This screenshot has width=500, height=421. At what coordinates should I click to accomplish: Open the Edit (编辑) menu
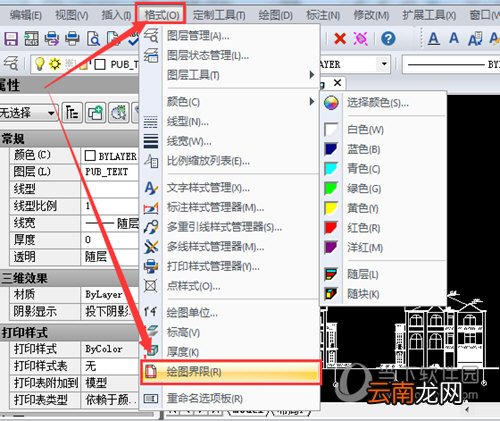[25, 15]
